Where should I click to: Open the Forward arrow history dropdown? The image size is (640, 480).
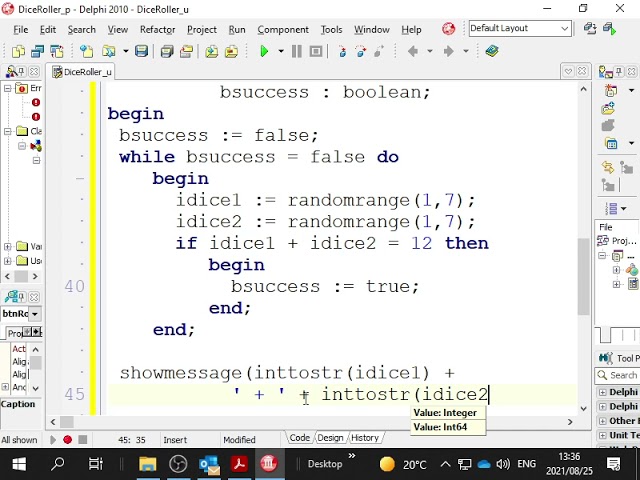[465, 51]
